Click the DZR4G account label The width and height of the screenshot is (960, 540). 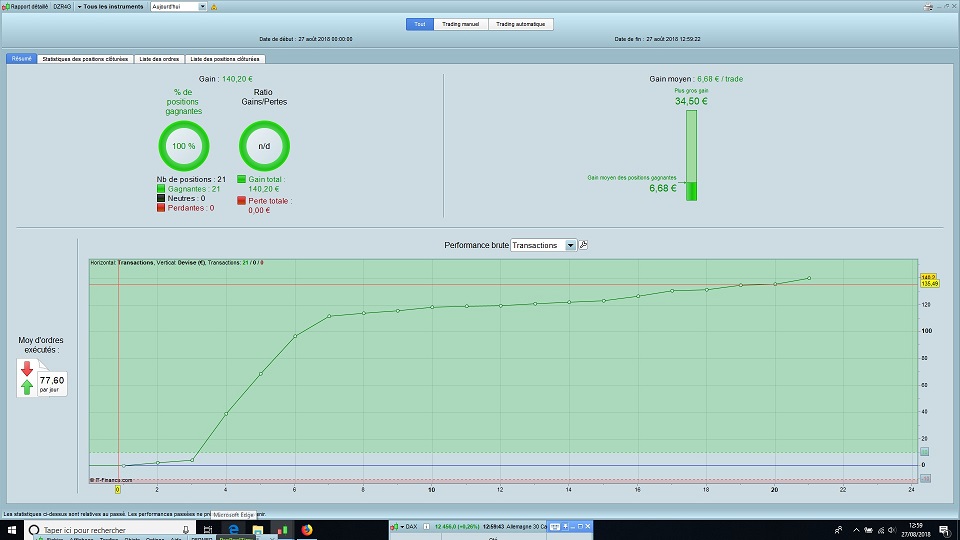[x=62, y=7]
